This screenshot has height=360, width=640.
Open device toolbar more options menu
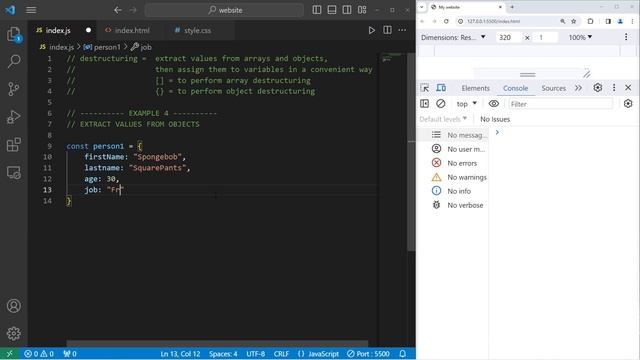(x=626, y=37)
